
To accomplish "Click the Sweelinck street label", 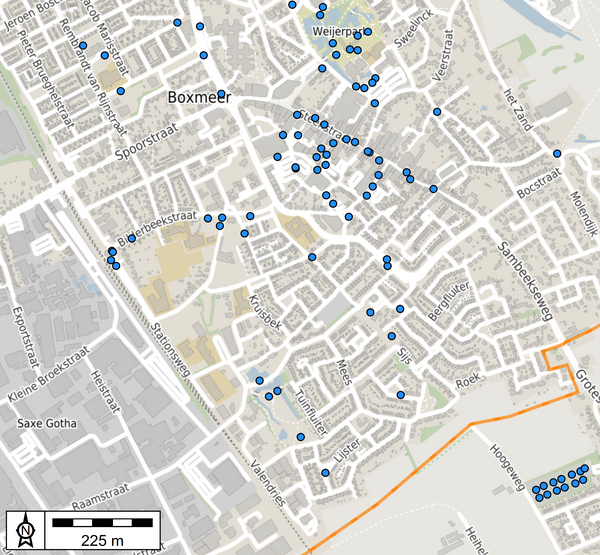I will click(414, 29).
